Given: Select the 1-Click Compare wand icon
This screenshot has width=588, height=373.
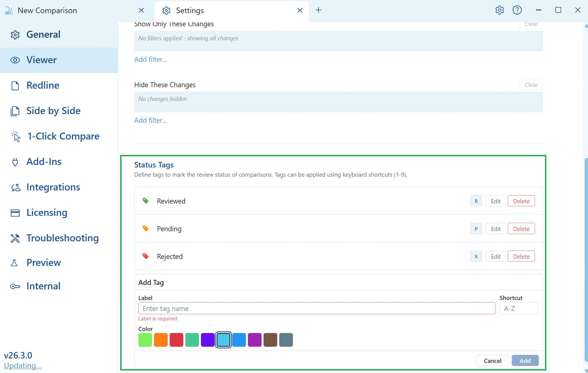Looking at the screenshot, I should [x=15, y=136].
